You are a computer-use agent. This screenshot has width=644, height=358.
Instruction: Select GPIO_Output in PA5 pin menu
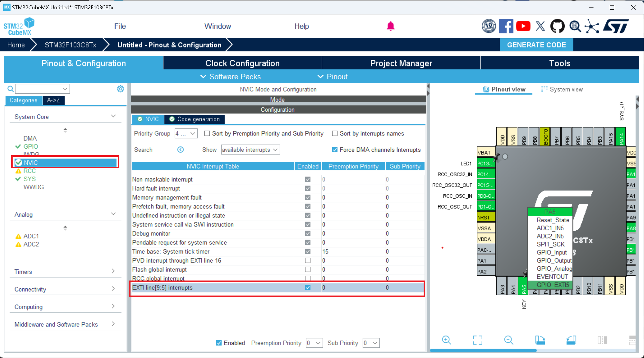[554, 260]
